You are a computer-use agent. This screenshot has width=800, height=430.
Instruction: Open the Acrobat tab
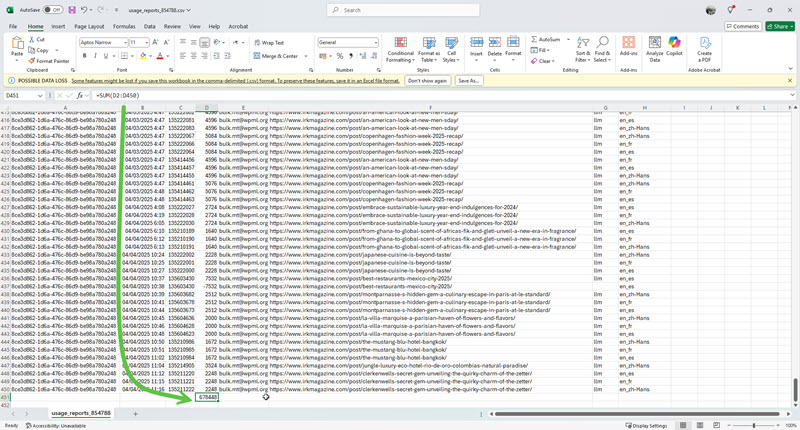(x=238, y=26)
